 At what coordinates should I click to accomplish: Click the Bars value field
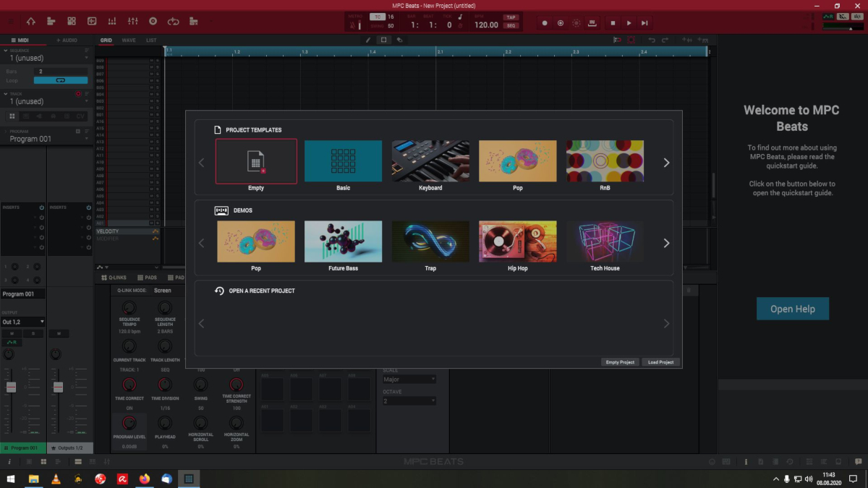[61, 72]
